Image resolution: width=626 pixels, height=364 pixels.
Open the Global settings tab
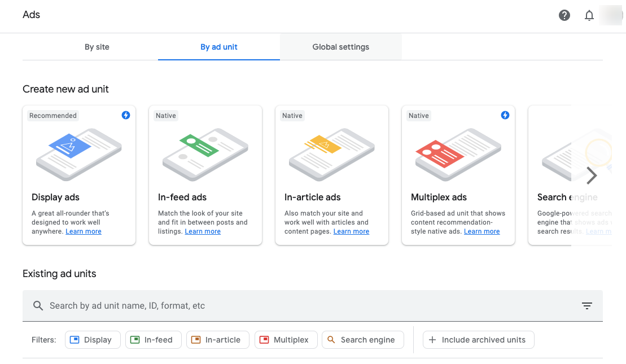[x=340, y=47]
